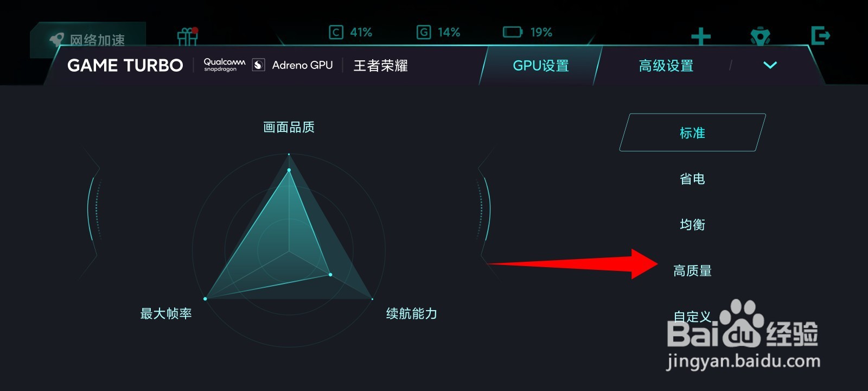Viewport: 868px width, 391px height.
Task: Open the gift box rewards icon
Action: pos(188,36)
